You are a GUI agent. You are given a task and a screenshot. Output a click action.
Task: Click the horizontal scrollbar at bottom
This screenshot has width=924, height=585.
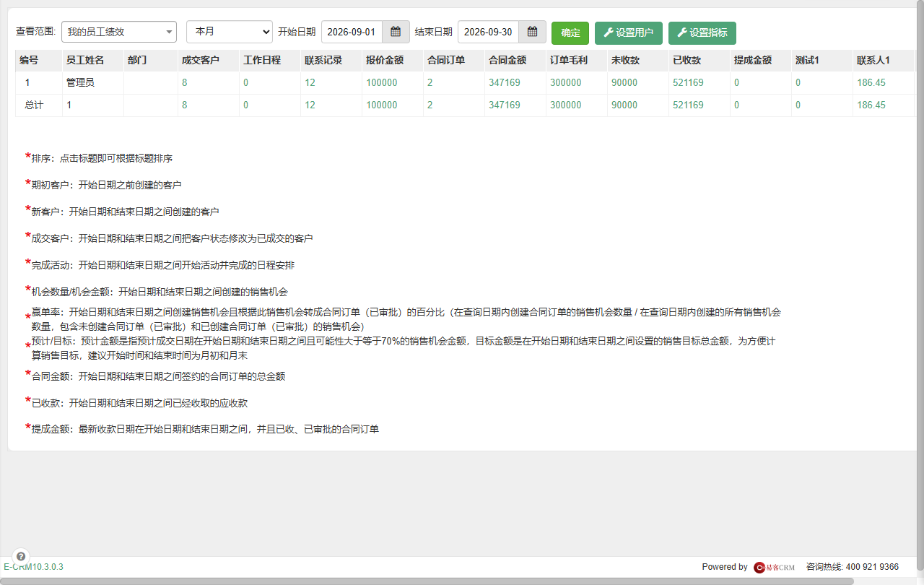point(427,581)
